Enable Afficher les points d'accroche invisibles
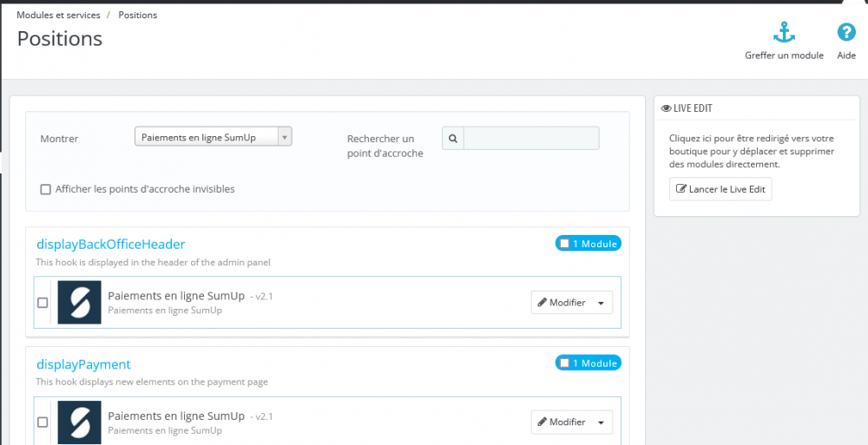Image resolution: width=868 pixels, height=445 pixels. pyautogui.click(x=45, y=189)
